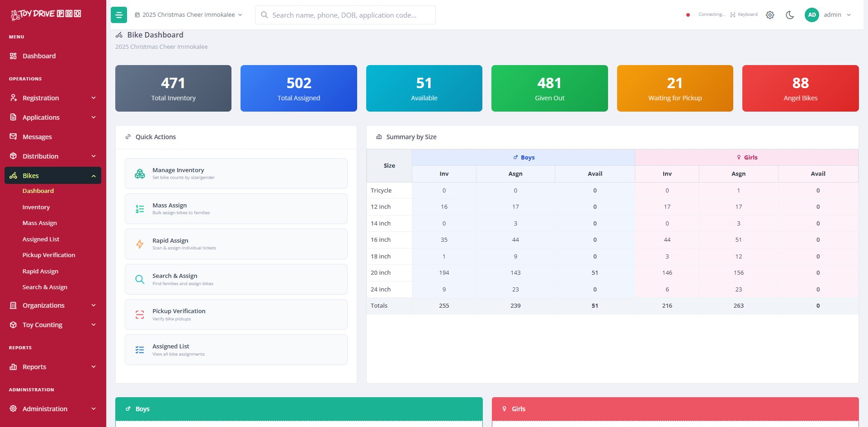868x427 pixels.
Task: Expand the Reports menu chevron
Action: coord(94,367)
